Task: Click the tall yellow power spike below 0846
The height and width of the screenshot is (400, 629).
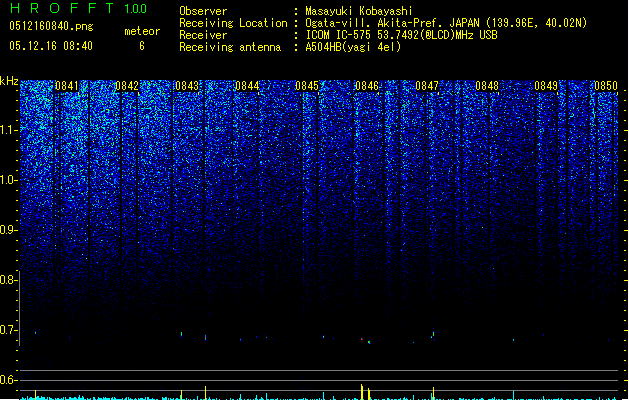Action: click(x=361, y=392)
